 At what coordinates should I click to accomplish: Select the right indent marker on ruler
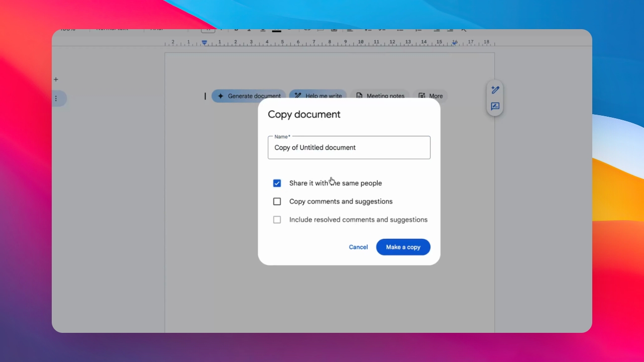pos(454,43)
